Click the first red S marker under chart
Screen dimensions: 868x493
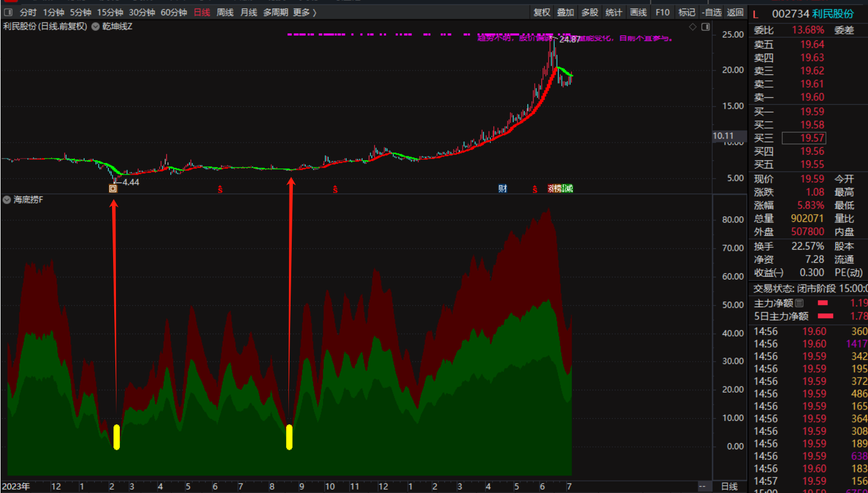coord(220,189)
